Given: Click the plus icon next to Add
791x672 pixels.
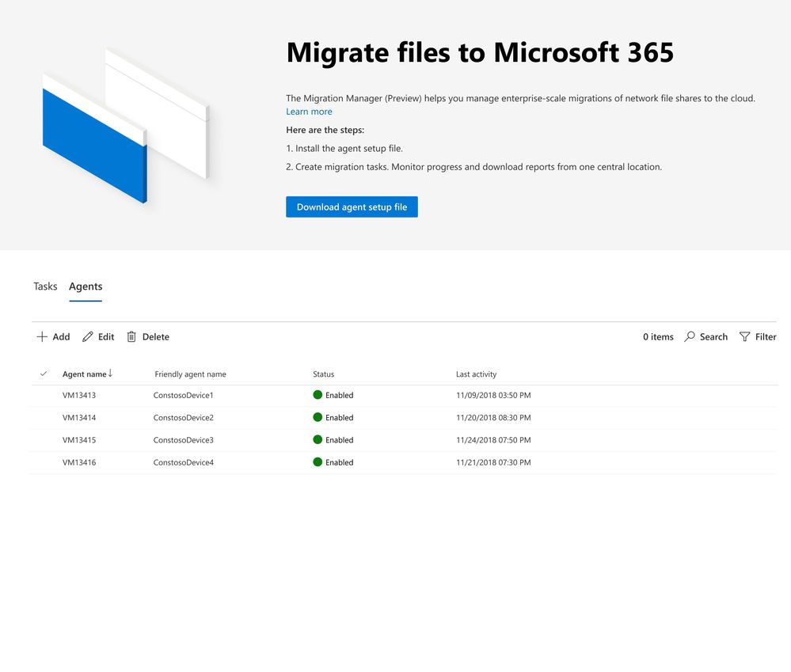Looking at the screenshot, I should (x=42, y=336).
